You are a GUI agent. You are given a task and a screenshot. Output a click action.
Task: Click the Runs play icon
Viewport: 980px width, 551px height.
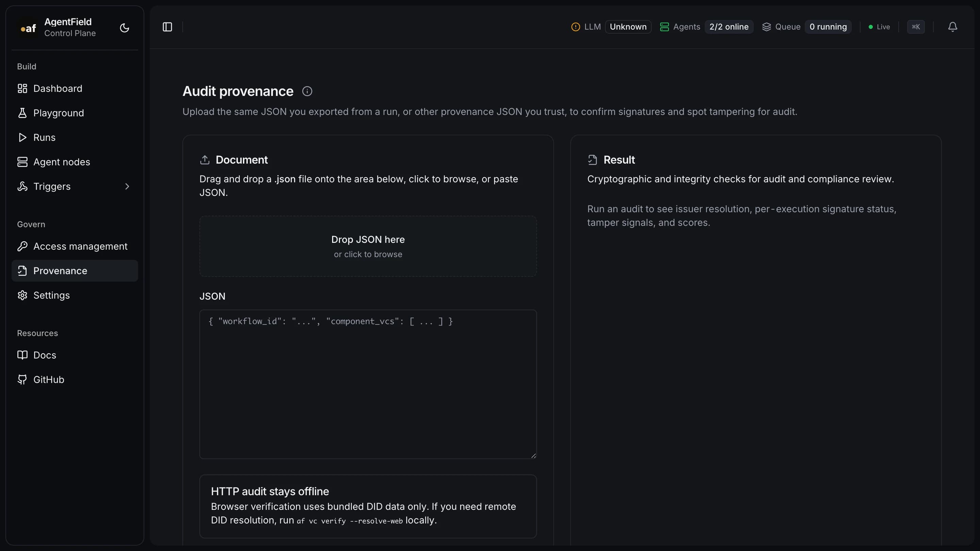tap(22, 137)
